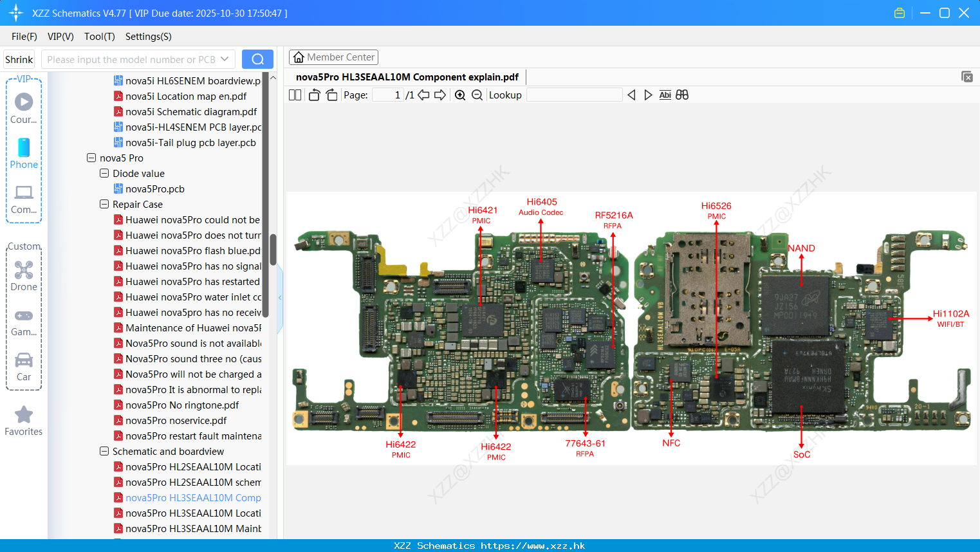Open nova5Pro HL2SEAAL10M Location file
Viewport: 980px width, 552px height.
point(187,466)
